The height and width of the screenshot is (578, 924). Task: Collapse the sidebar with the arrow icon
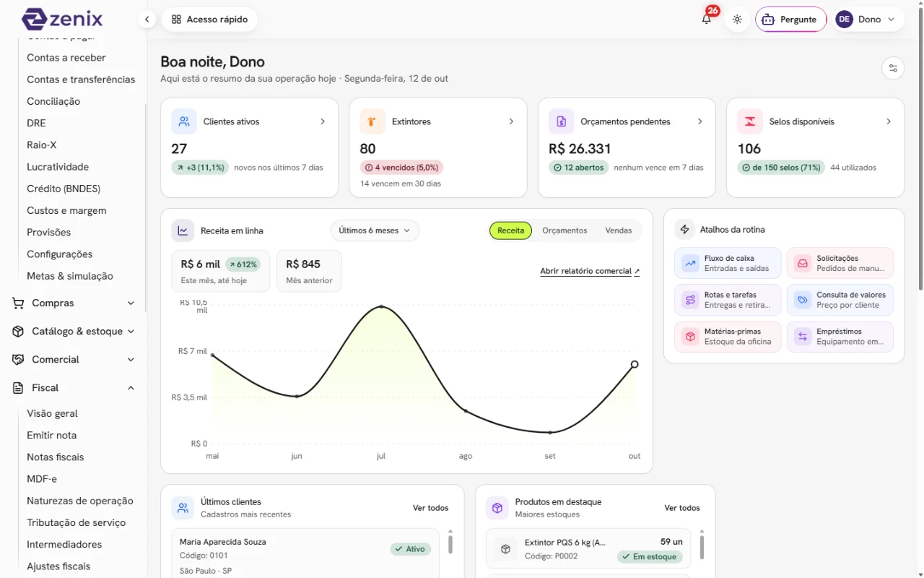click(x=147, y=20)
